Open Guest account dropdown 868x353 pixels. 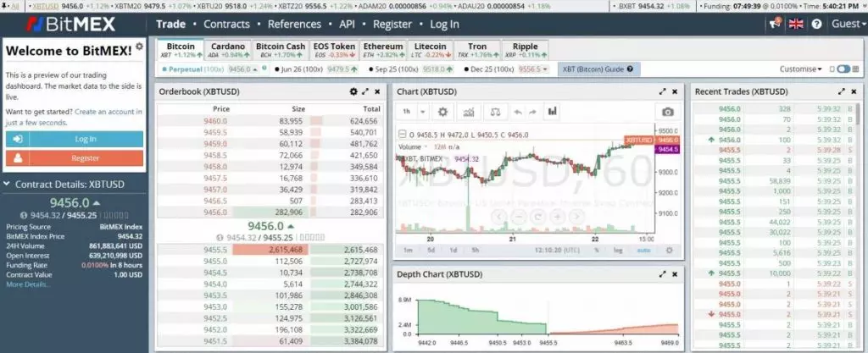click(x=849, y=24)
